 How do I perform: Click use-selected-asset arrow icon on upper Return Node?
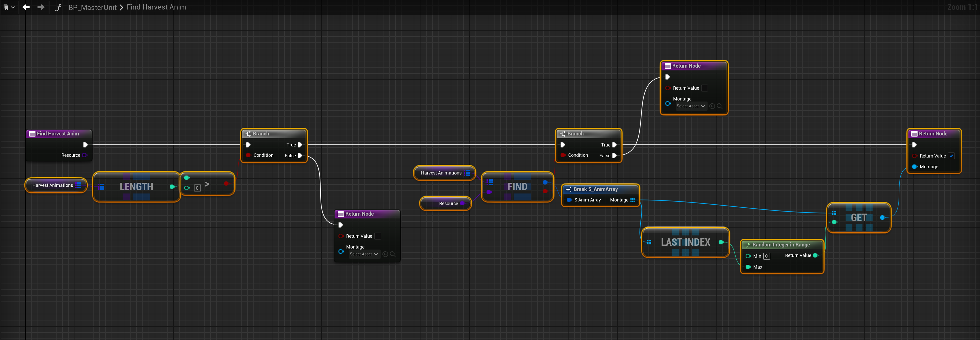coord(712,106)
